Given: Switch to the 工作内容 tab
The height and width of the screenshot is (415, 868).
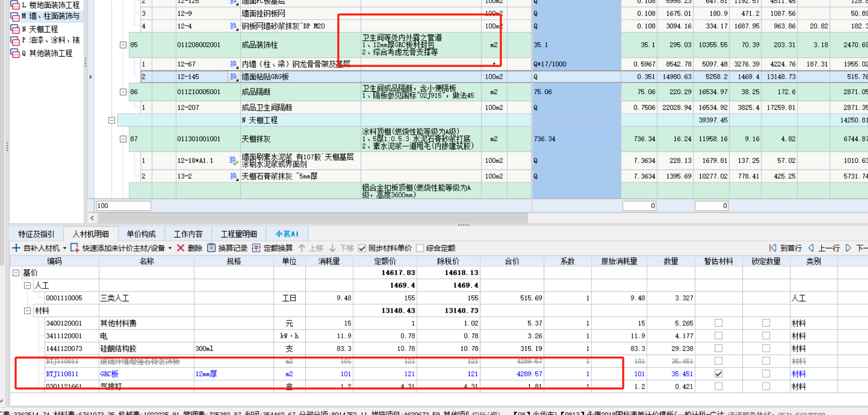Looking at the screenshot, I should [188, 234].
